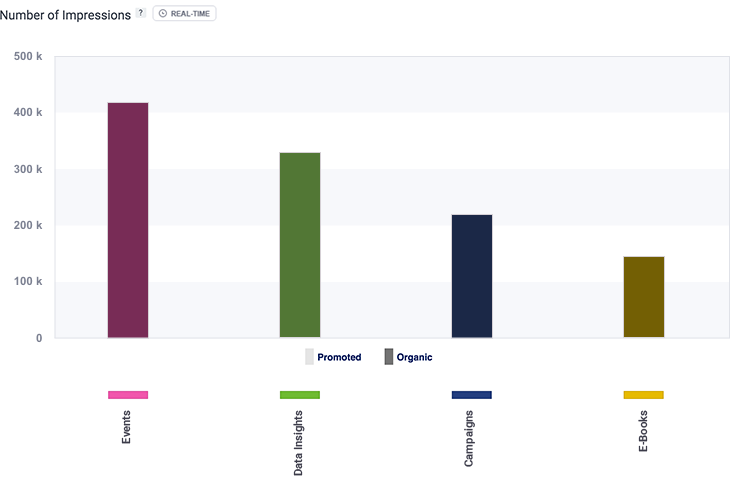Click the rotated E-Books axis label

642,429
